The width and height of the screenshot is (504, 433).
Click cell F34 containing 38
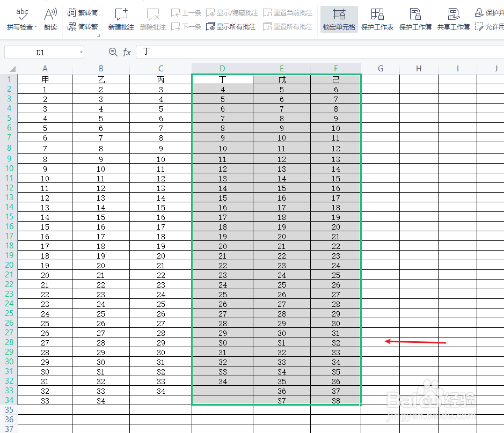335,401
